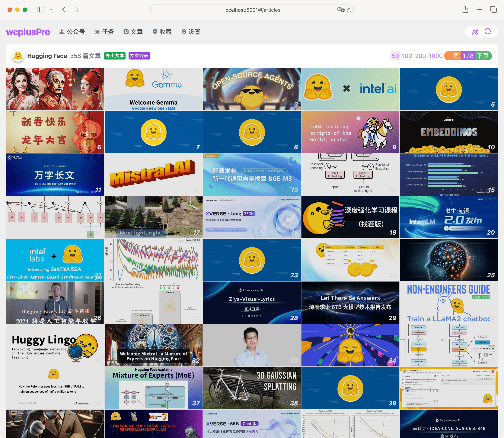Viewport: 504px width, 438px height.
Task: Open the Hugging Face CEO 新年预测 thumbnail
Action: (55, 303)
